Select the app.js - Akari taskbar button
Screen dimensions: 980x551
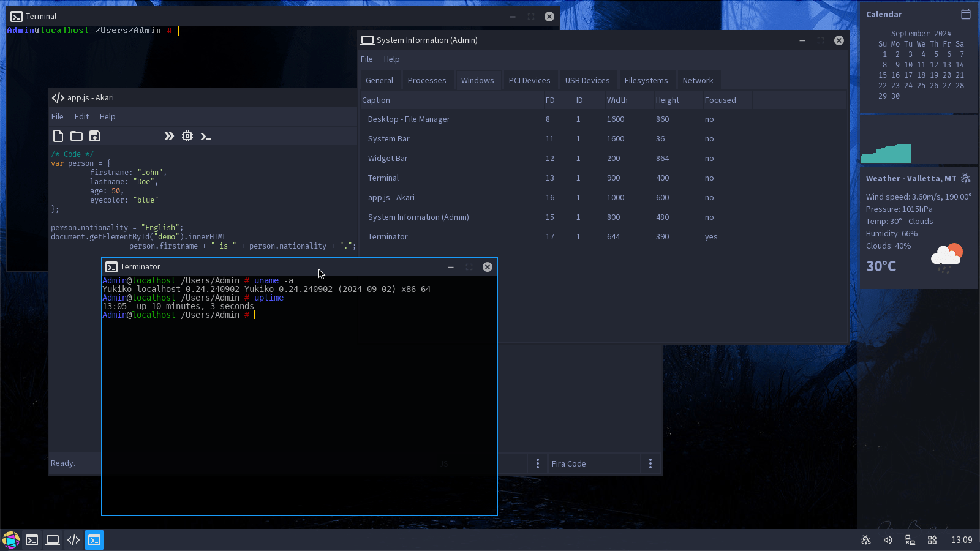tap(73, 540)
